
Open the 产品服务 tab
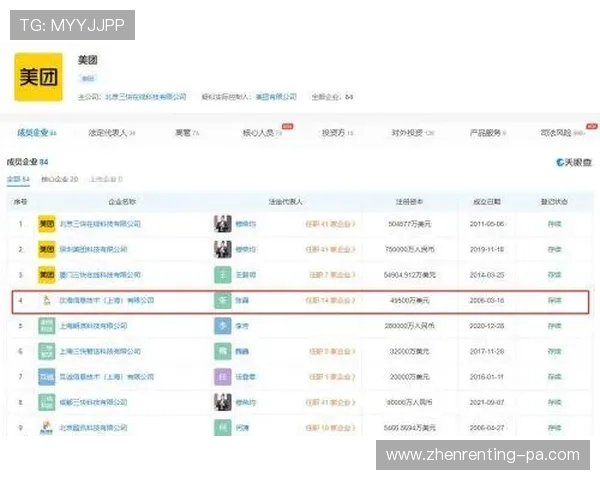(x=488, y=133)
